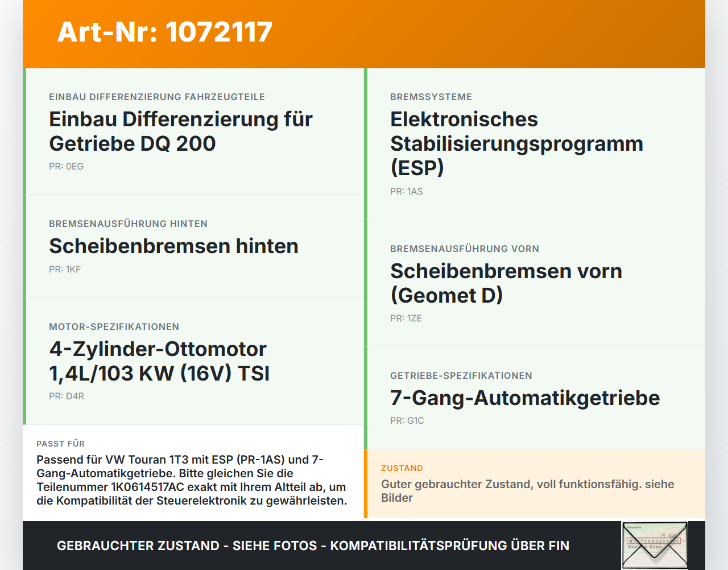The width and height of the screenshot is (728, 570).
Task: Click the BREMSSYSTEME label
Action: pos(431,97)
